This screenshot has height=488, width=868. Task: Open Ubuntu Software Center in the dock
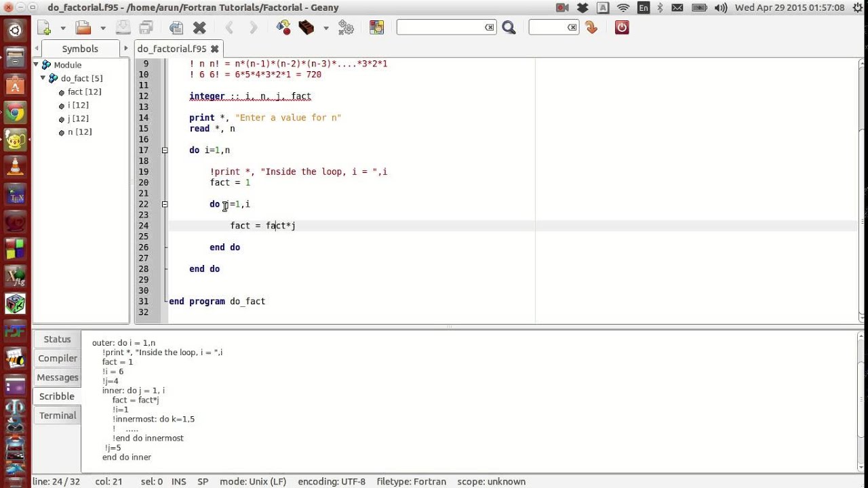point(15,85)
